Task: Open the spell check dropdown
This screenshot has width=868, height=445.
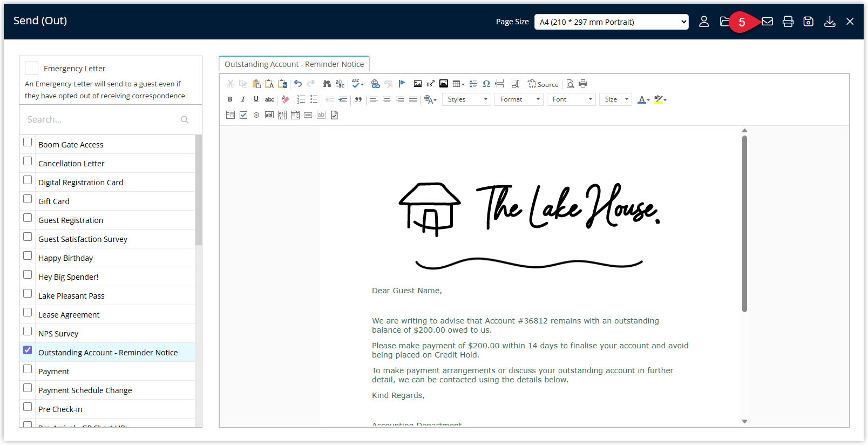Action: point(358,84)
